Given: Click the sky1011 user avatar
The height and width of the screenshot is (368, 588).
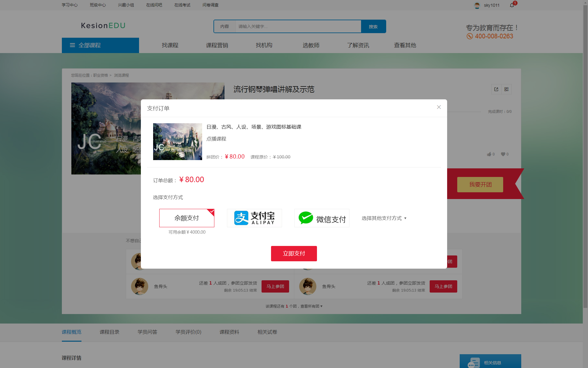Looking at the screenshot, I should [x=477, y=5].
